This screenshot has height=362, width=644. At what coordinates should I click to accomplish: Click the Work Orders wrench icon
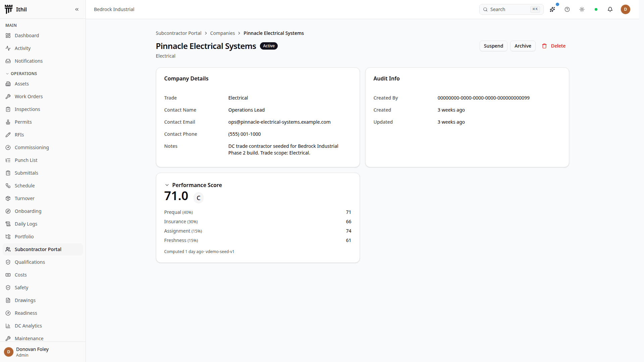pos(8,97)
